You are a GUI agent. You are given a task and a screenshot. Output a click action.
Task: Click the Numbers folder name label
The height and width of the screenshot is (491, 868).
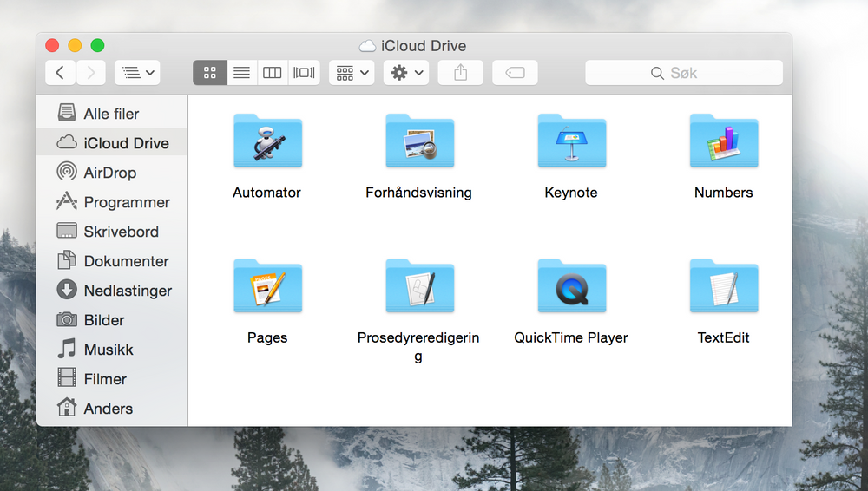[724, 193]
